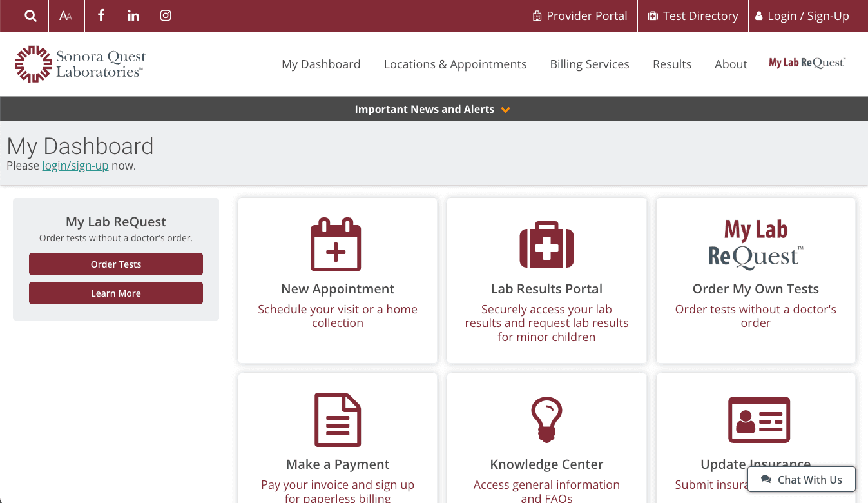
Task: Open Billing Services menu
Action: pyautogui.click(x=590, y=64)
